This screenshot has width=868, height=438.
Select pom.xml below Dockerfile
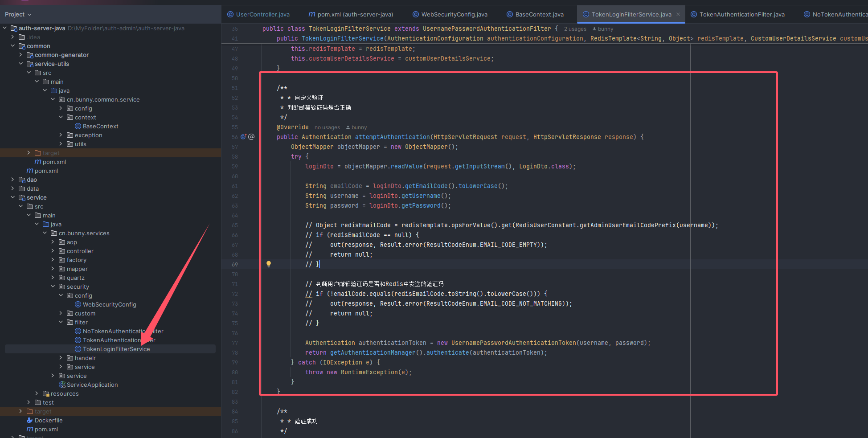pos(46,429)
